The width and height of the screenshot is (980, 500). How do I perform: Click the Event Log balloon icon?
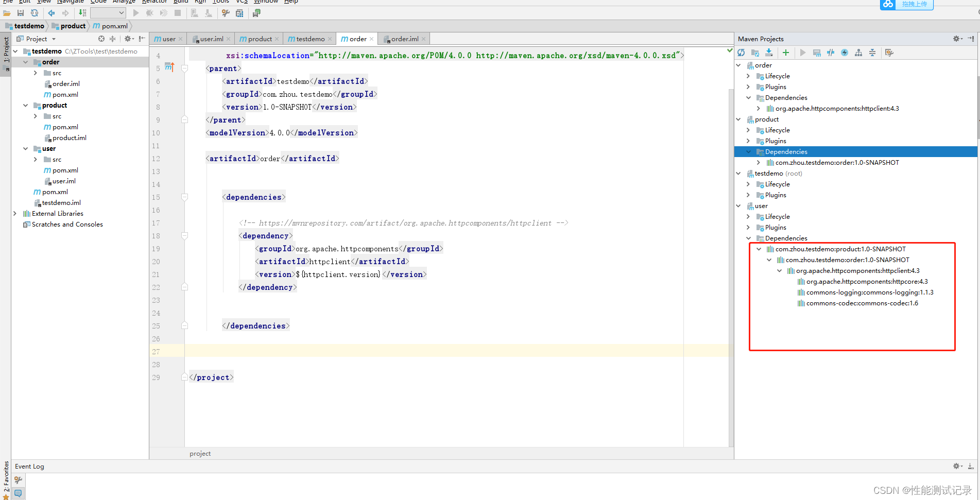coord(18,493)
